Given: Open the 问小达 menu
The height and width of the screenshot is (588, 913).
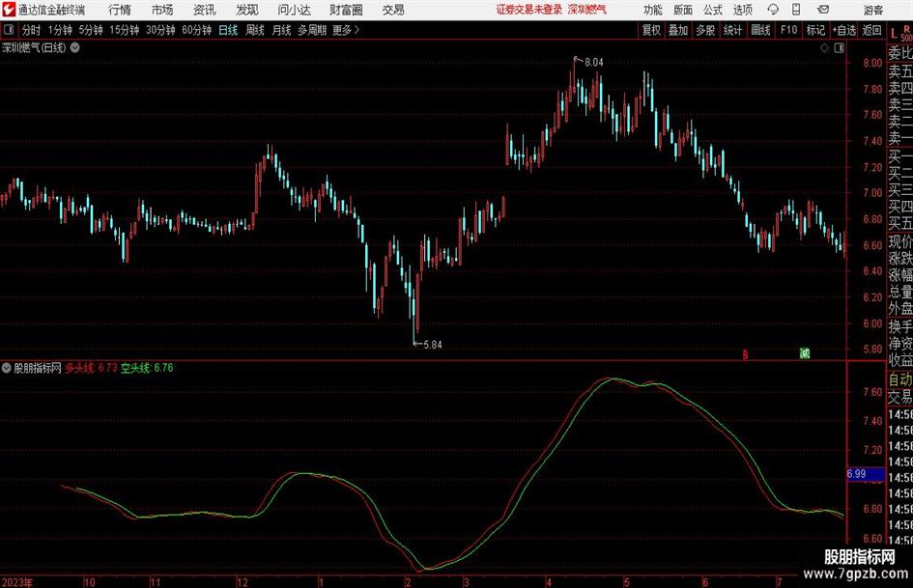Looking at the screenshot, I should pos(294,10).
